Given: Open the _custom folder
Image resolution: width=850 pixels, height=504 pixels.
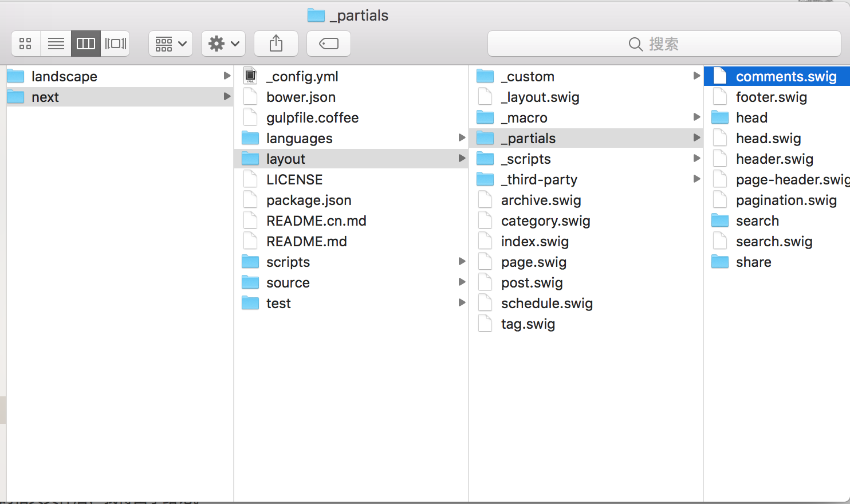Looking at the screenshot, I should point(586,76).
